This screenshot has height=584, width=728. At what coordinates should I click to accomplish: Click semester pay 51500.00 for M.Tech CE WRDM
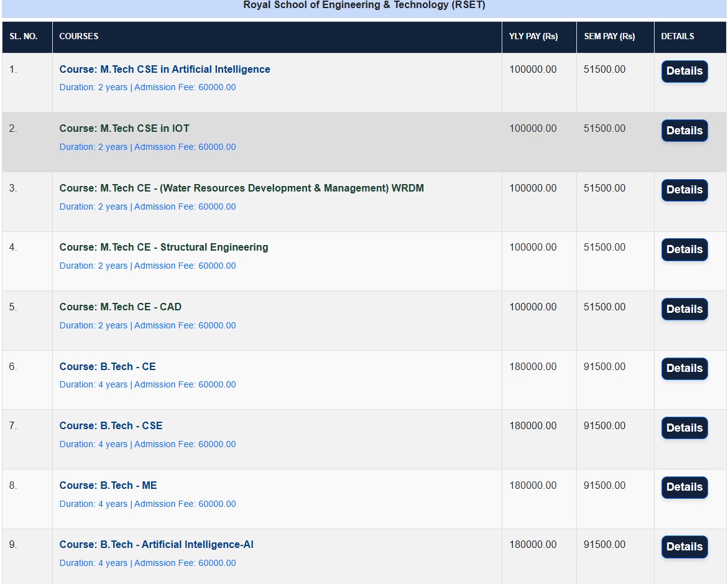604,188
